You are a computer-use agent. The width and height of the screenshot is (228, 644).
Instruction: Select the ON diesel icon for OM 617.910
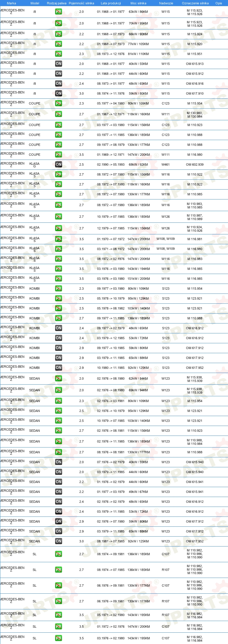click(59, 93)
